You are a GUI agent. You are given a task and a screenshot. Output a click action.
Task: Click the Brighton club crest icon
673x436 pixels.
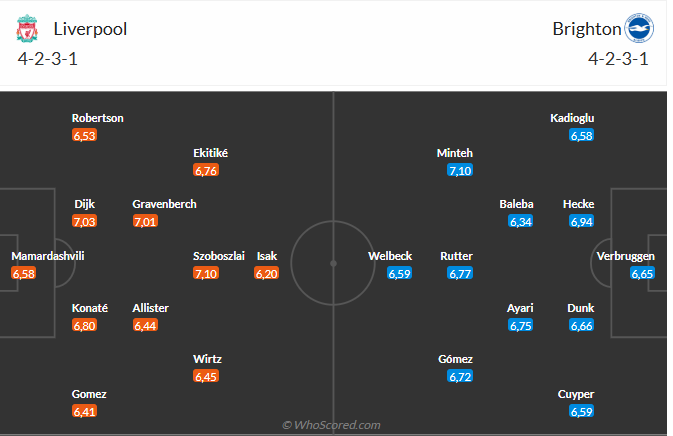(638, 28)
